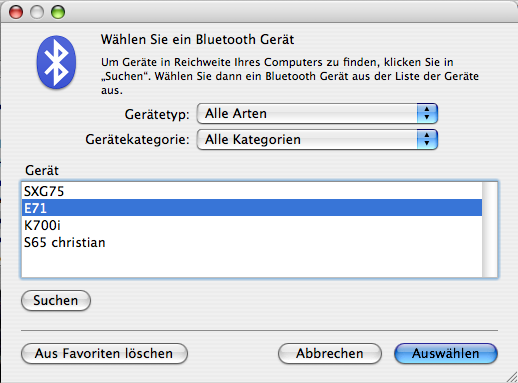This screenshot has height=383, width=518.
Task: Pick the S65 christian device entry
Action: (x=252, y=242)
